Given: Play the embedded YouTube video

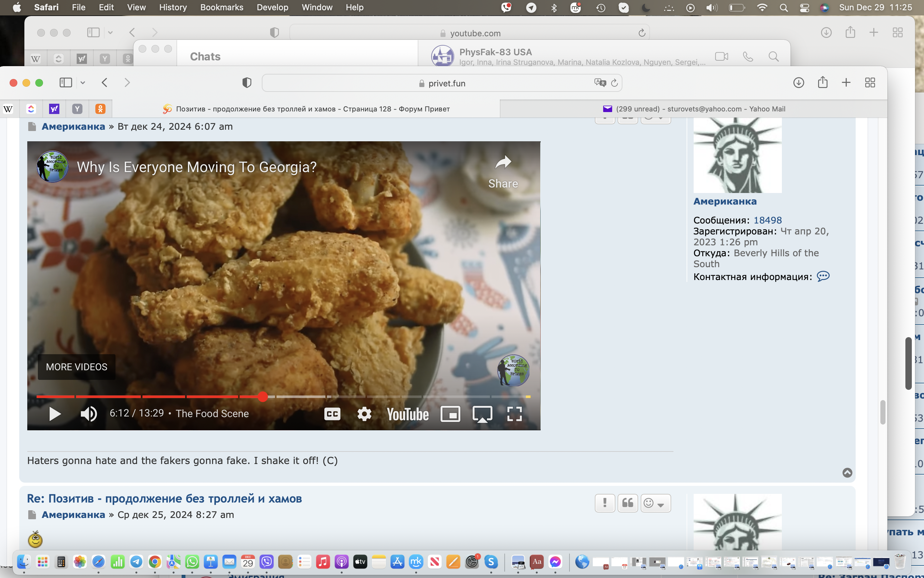Looking at the screenshot, I should (x=55, y=414).
